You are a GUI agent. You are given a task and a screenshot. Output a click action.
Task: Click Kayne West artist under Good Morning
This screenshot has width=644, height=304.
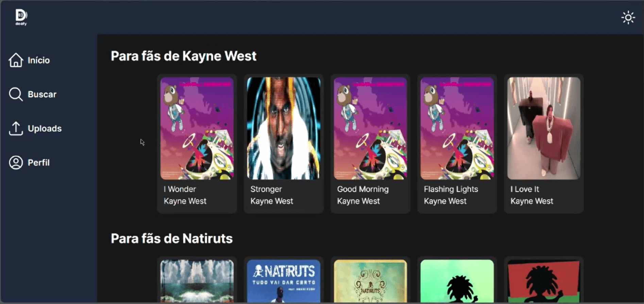[x=358, y=201]
